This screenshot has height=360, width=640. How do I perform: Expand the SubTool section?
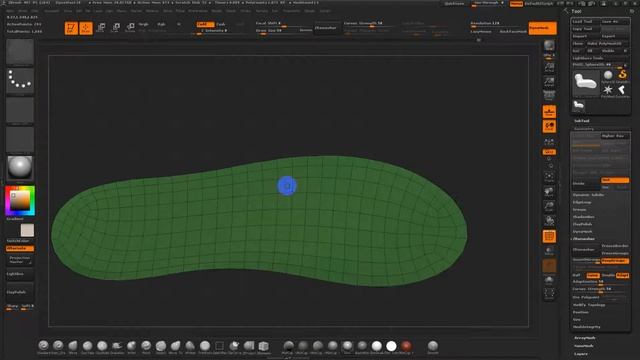coord(582,121)
